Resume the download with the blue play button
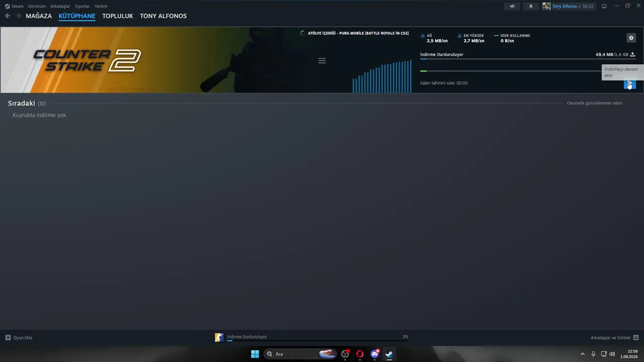Viewport: 644px width, 362px height. (x=629, y=84)
